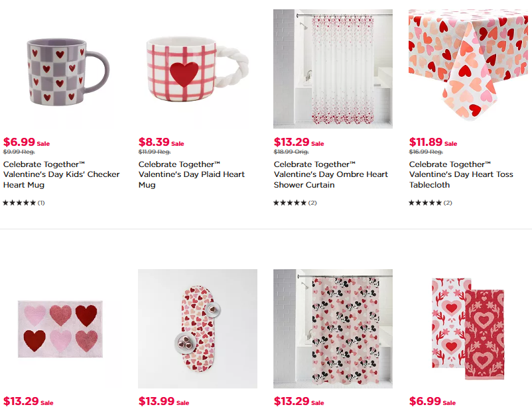View the Ombre Heart Shower Curtain image
The height and width of the screenshot is (409, 532).
pyautogui.click(x=333, y=69)
